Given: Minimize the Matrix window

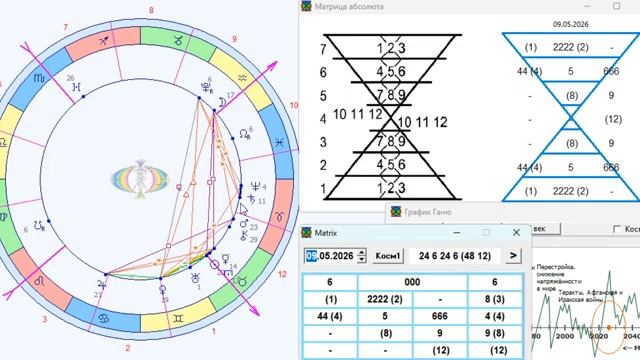Looking at the screenshot, I should (457, 233).
